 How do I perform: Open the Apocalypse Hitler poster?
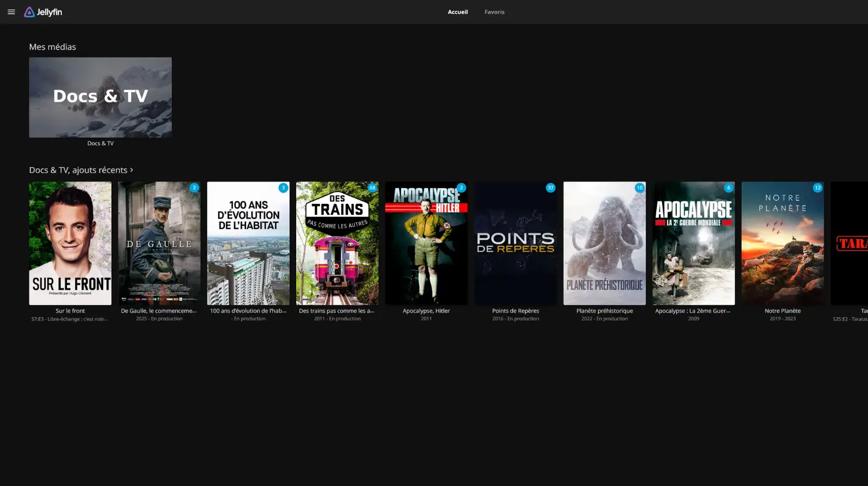[426, 243]
